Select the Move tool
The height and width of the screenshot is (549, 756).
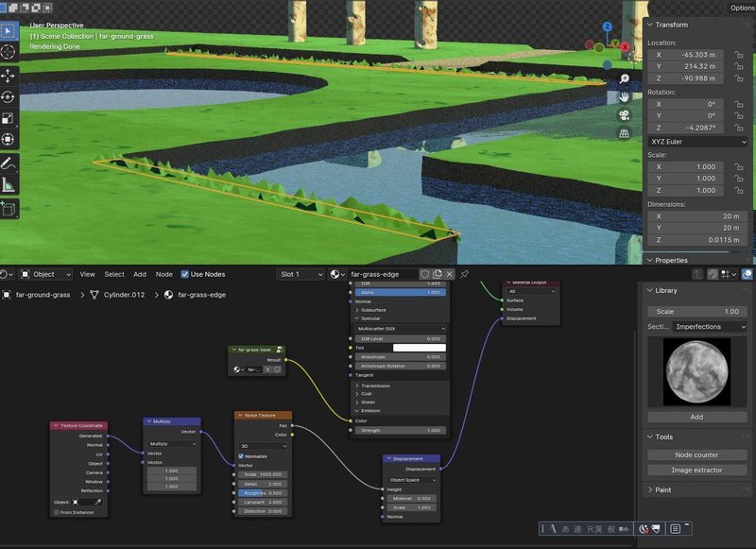click(9, 76)
